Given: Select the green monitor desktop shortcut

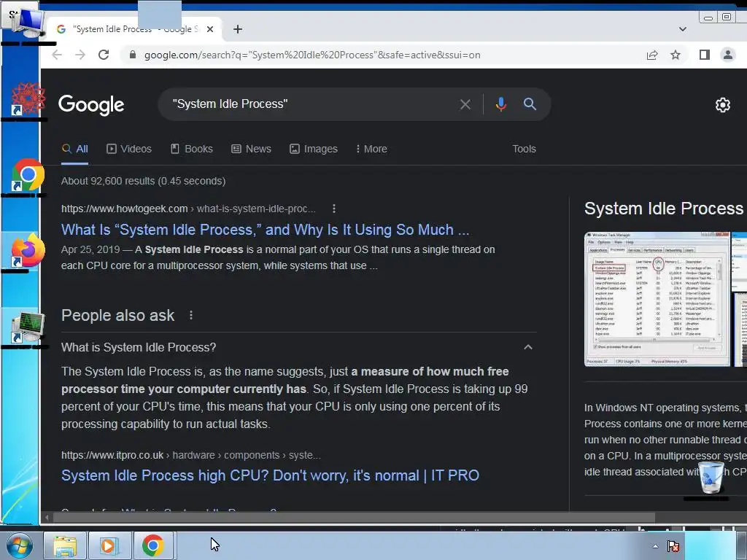Looking at the screenshot, I should coord(28,327).
